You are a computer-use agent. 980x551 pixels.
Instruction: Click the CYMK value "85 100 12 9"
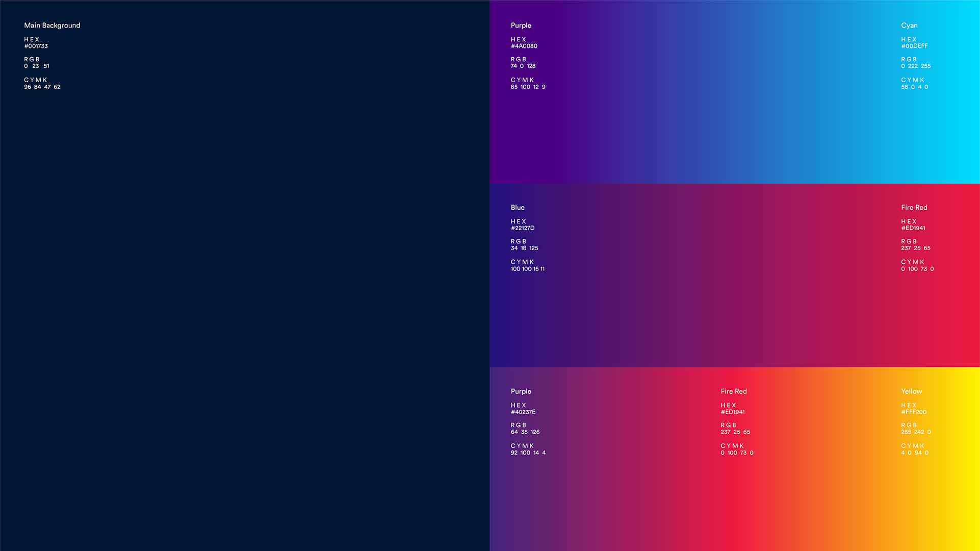point(528,87)
